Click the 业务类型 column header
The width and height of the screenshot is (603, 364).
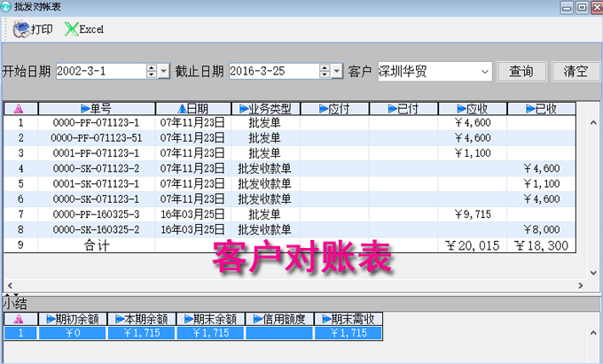click(x=265, y=109)
